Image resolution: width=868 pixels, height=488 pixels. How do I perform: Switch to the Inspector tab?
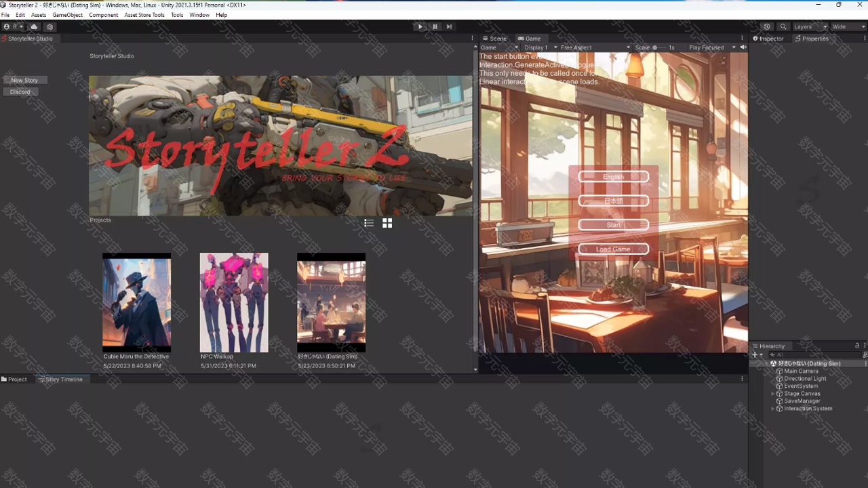pyautogui.click(x=768, y=39)
